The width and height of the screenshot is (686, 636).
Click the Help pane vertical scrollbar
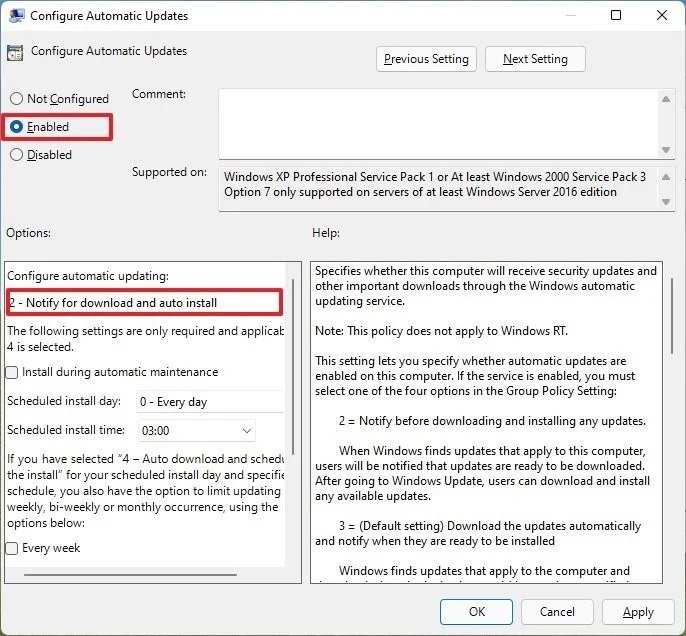click(672, 316)
